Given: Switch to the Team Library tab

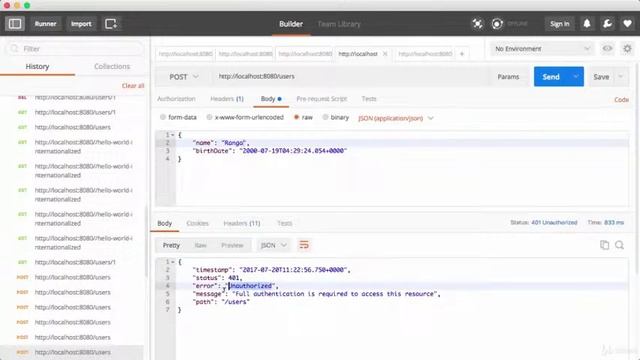Looking at the screenshot, I should click(339, 24).
